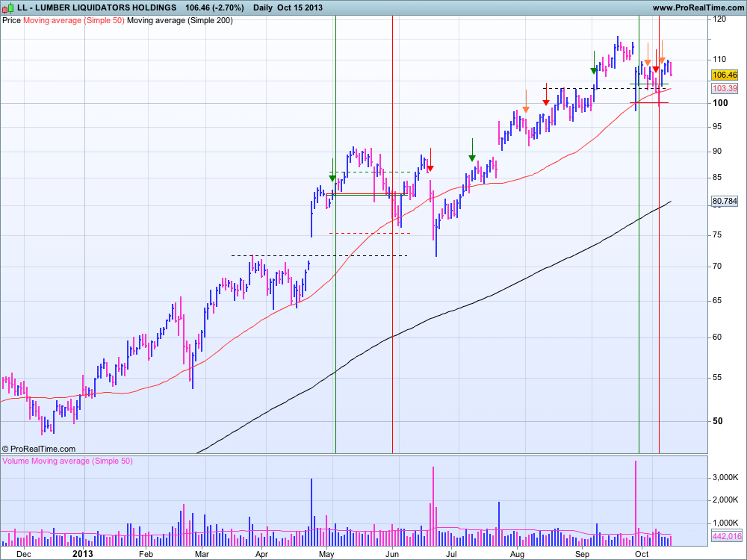
Task: Select the 60 level on the price axis
Action: click(718, 337)
